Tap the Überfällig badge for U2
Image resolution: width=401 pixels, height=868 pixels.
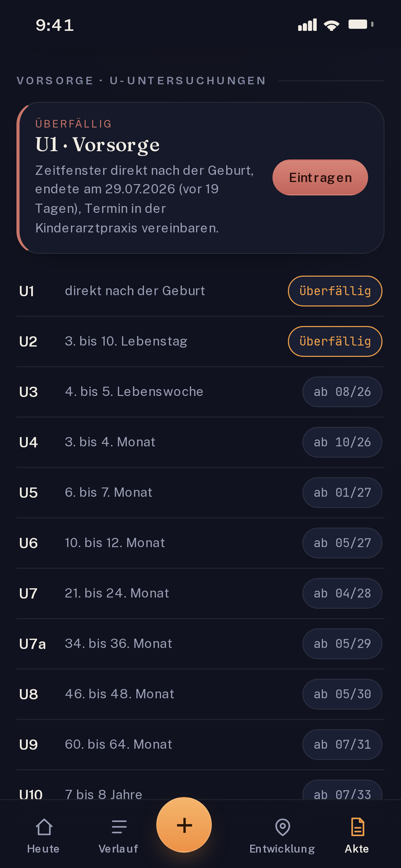pyautogui.click(x=335, y=341)
